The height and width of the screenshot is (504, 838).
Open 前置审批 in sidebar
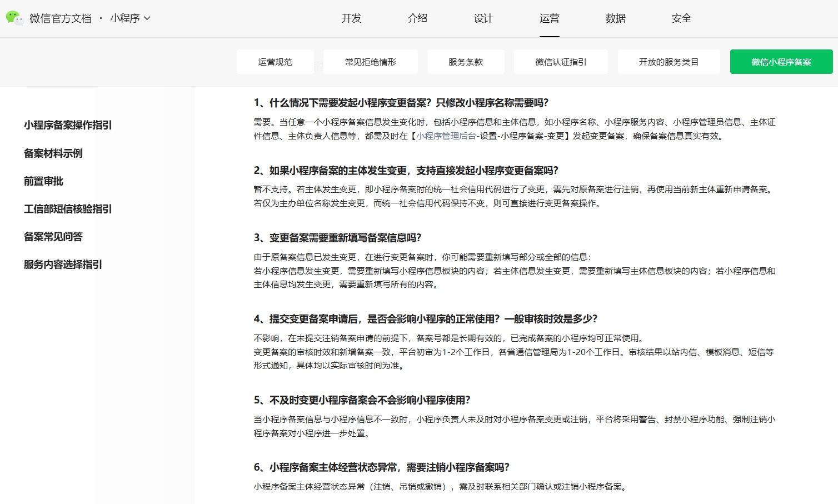pos(43,181)
